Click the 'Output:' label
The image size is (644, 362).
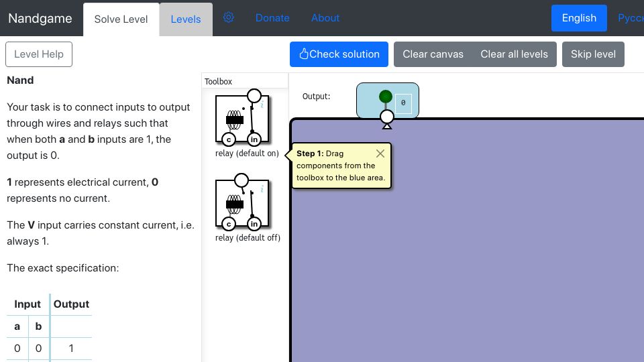coord(316,97)
